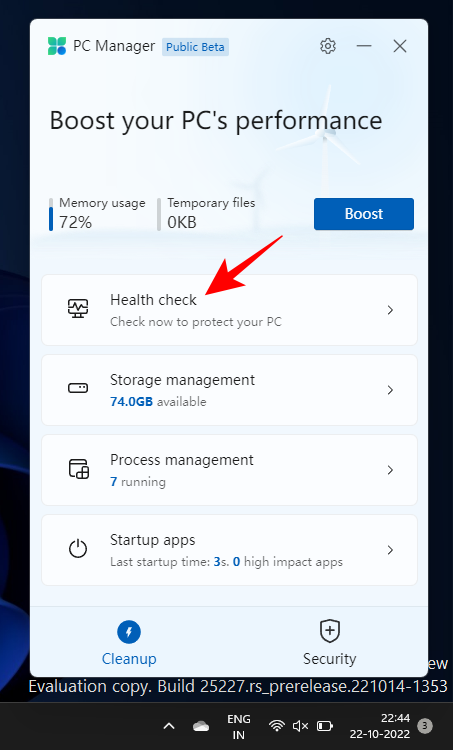This screenshot has width=453, height=750.
Task: Click the 74.0GB available text
Action: pos(158,401)
